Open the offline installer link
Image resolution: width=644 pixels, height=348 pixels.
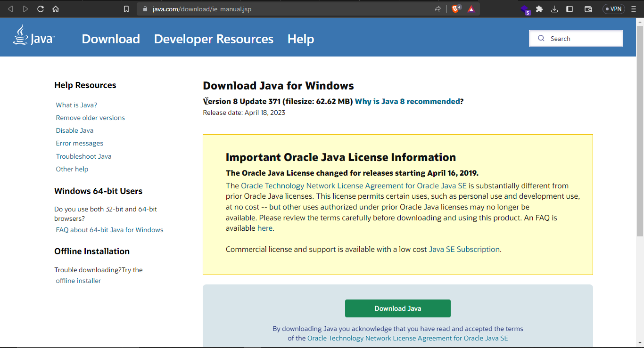tap(78, 281)
